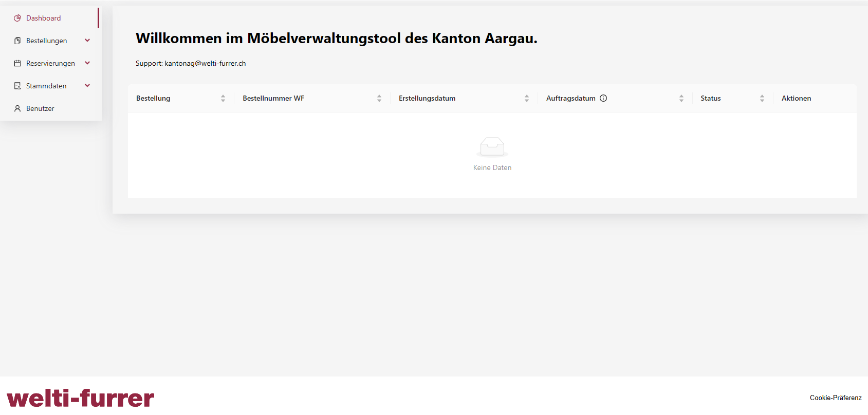Expand the Reservierungen menu chevron
This screenshot has height=415, width=868.
pyautogui.click(x=87, y=63)
